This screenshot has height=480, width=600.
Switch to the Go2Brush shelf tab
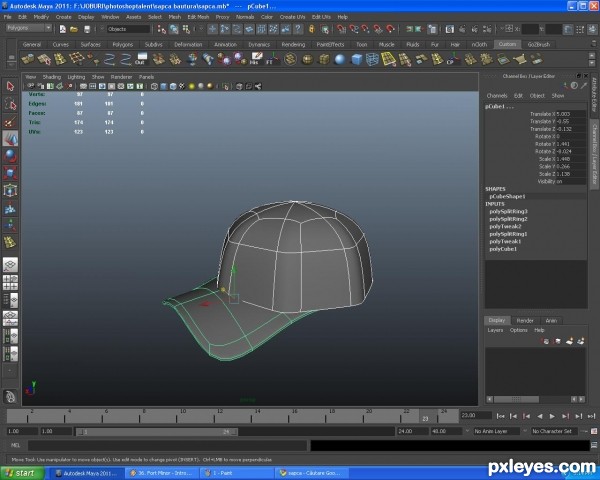pyautogui.click(x=539, y=44)
